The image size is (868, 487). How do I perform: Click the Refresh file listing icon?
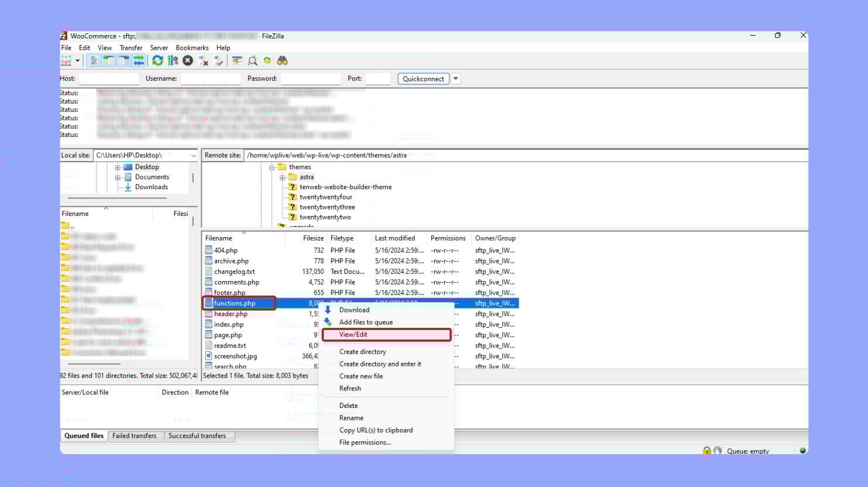click(x=157, y=60)
